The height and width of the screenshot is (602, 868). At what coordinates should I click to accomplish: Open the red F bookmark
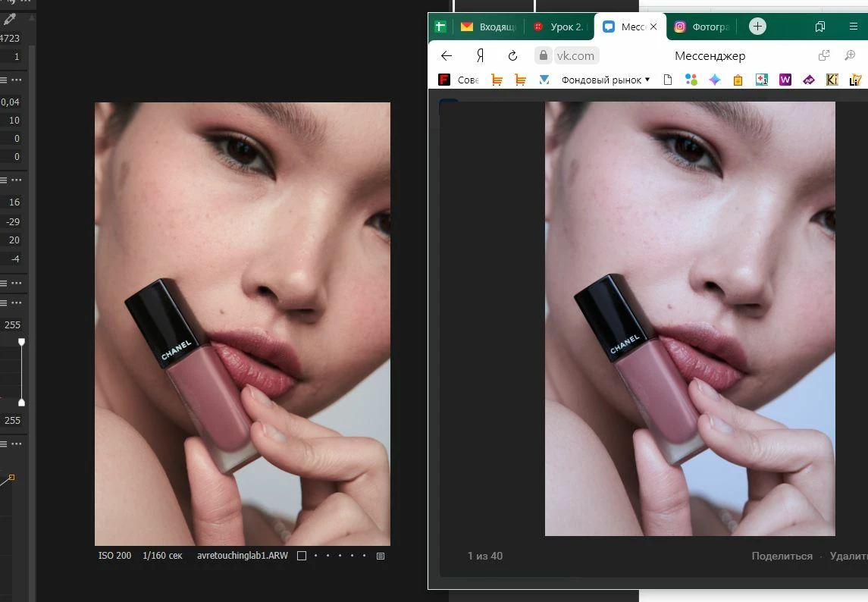pyautogui.click(x=444, y=80)
